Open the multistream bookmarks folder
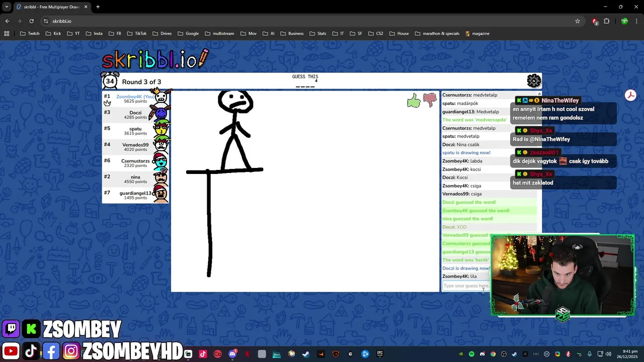 tap(219, 34)
